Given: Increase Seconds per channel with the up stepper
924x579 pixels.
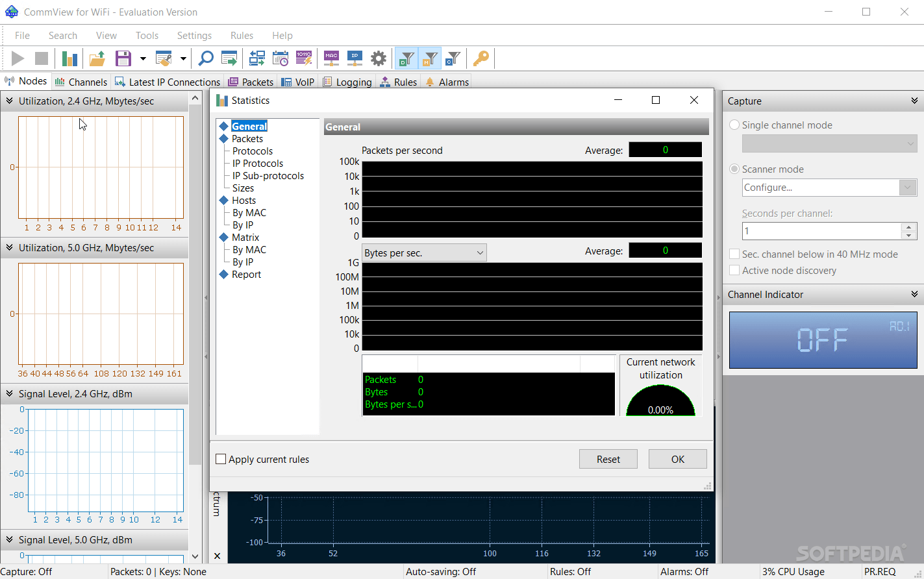Looking at the screenshot, I should tap(908, 227).
